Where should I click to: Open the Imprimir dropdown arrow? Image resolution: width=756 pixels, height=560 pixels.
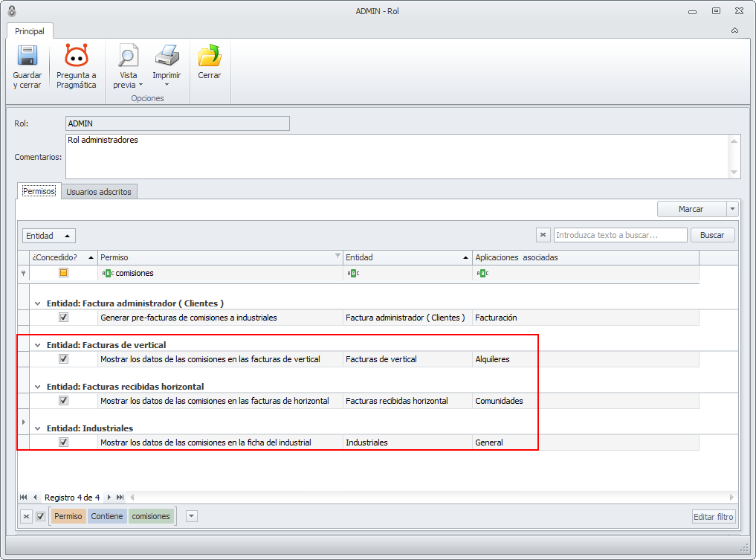tap(167, 85)
